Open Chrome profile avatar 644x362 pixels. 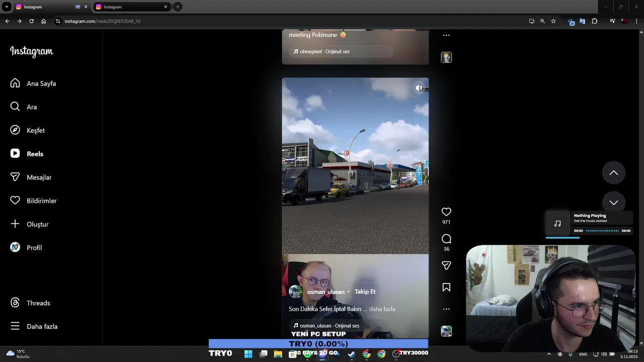tap(624, 21)
